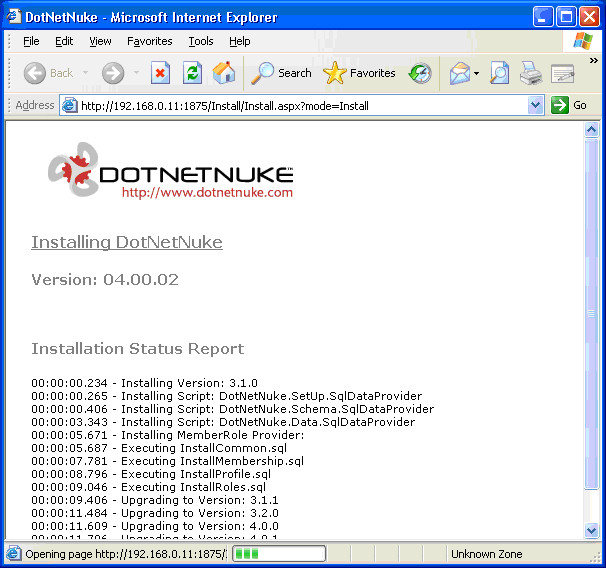Go to the Home page

coord(224,73)
